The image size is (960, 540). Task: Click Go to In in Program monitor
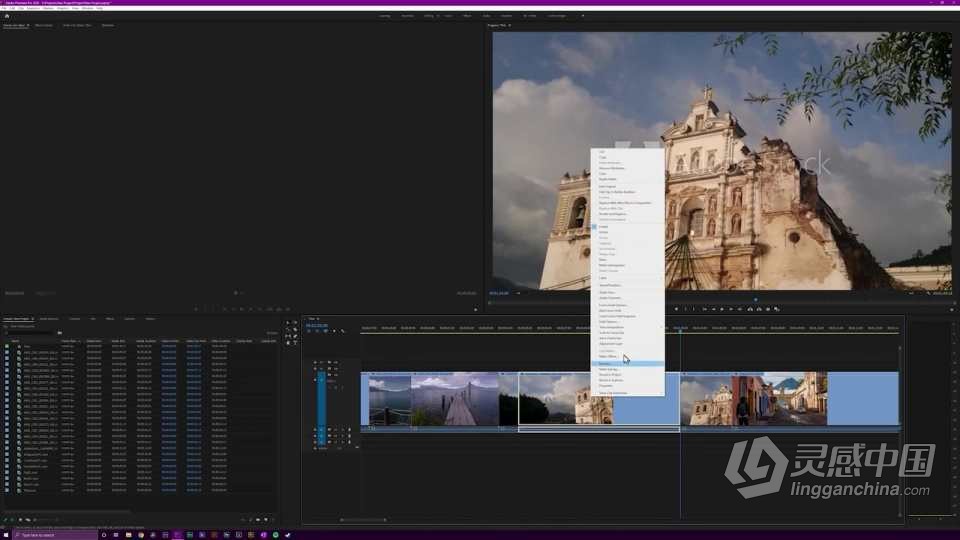click(x=705, y=309)
